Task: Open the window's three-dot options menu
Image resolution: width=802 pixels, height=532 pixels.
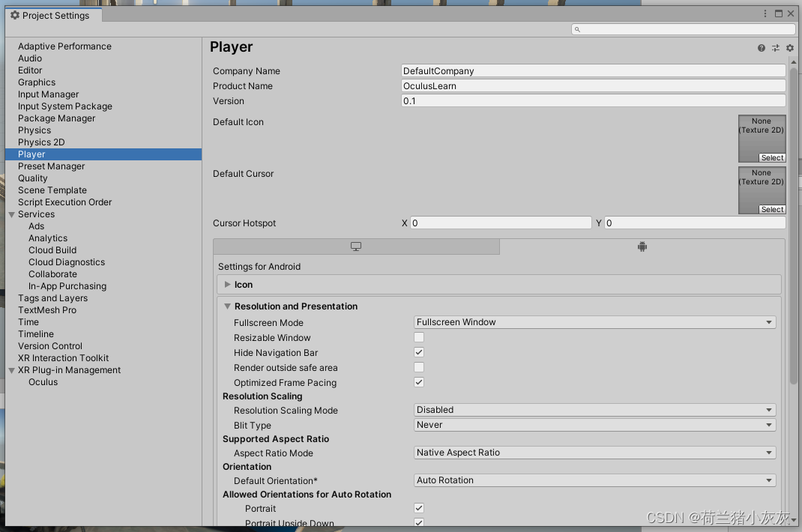Action: point(765,13)
